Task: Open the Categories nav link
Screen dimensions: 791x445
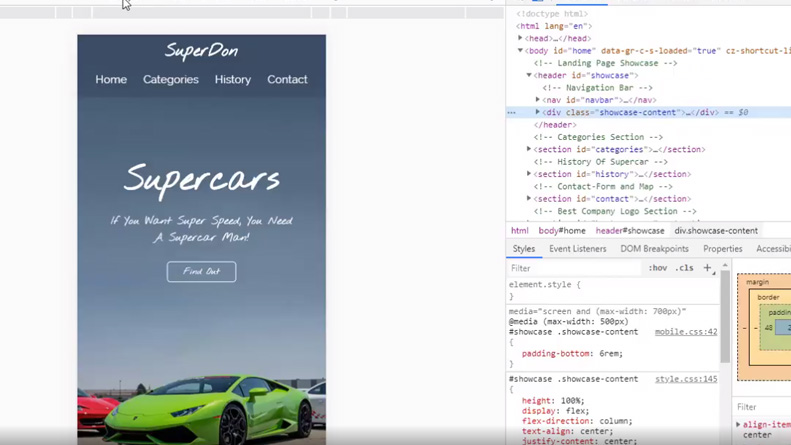Action: coord(171,80)
